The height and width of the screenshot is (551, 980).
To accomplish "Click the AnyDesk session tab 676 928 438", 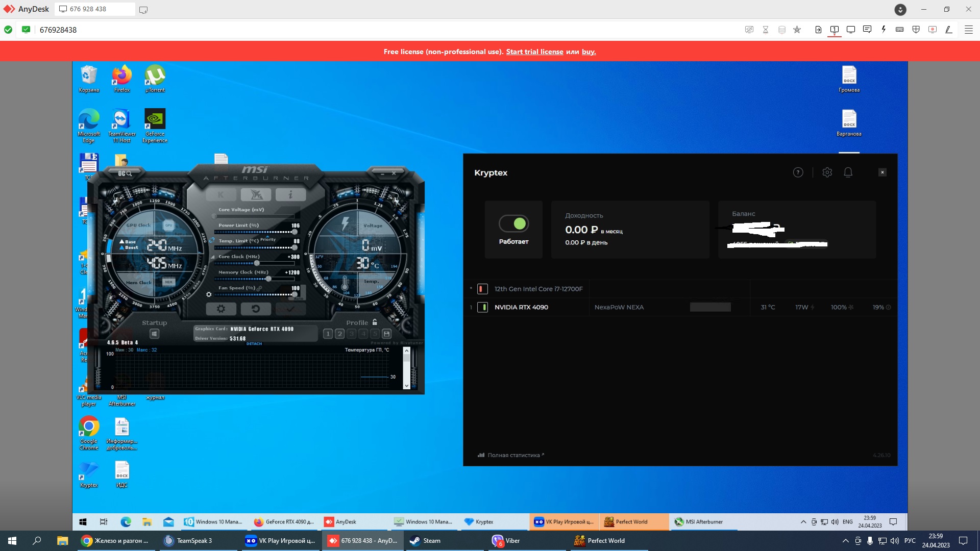I will coord(95,9).
